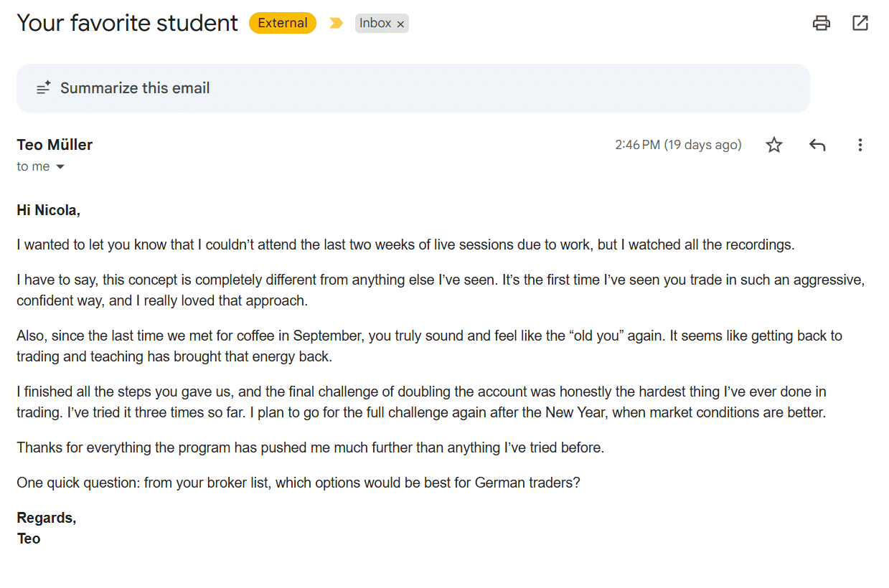Click the 2:46 PM timestamp
This screenshot has width=889, height=588.
(677, 145)
